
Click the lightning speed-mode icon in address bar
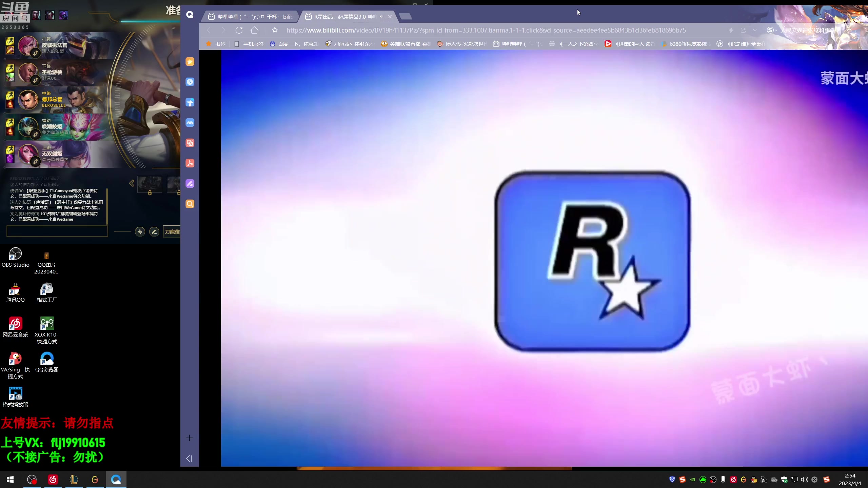(731, 30)
